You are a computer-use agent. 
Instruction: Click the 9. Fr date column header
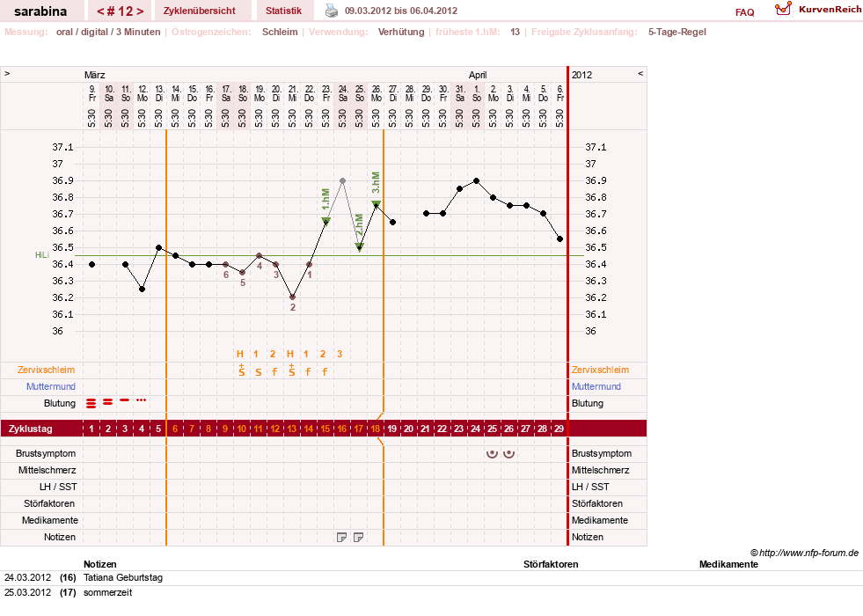[x=91, y=93]
